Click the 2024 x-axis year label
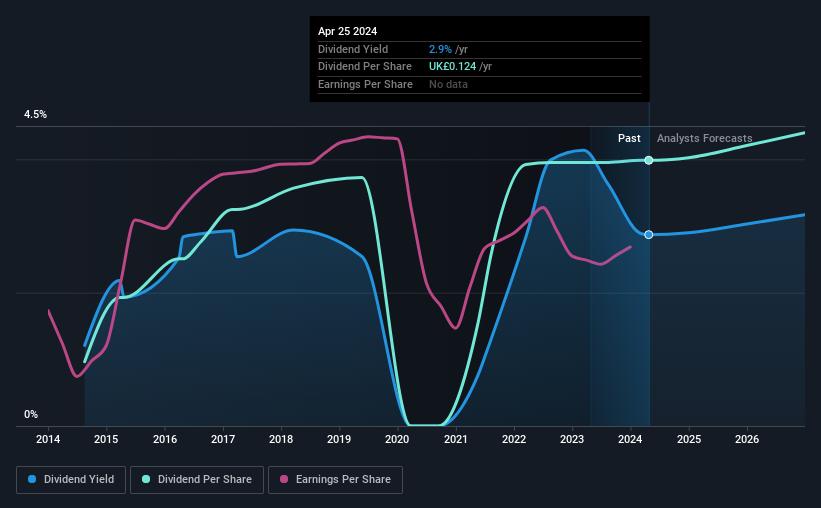The width and height of the screenshot is (821, 508). (630, 439)
